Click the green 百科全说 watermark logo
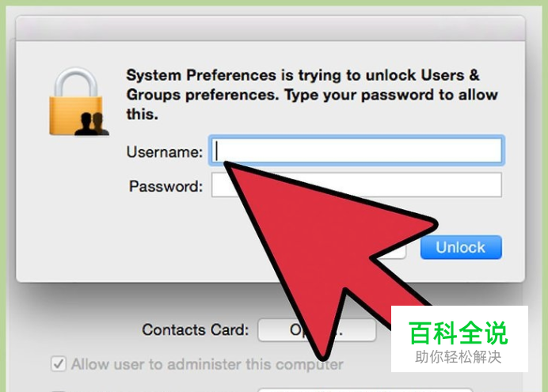 click(x=458, y=333)
